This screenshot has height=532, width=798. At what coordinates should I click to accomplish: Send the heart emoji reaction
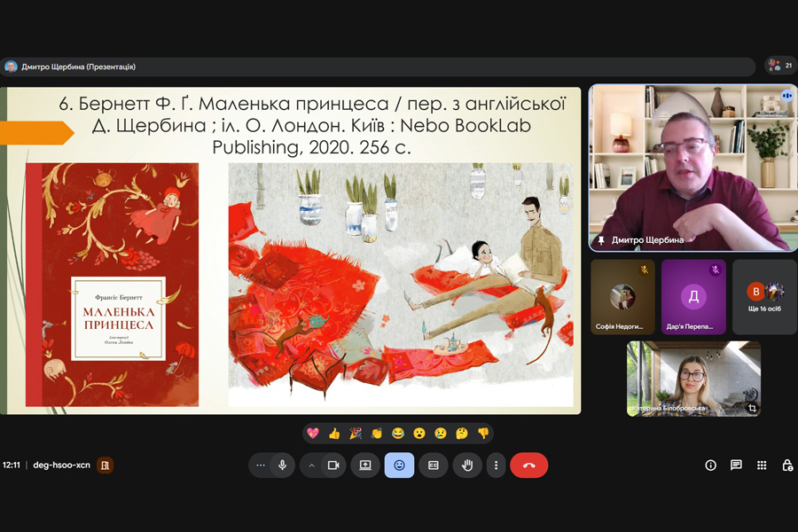[x=313, y=434]
